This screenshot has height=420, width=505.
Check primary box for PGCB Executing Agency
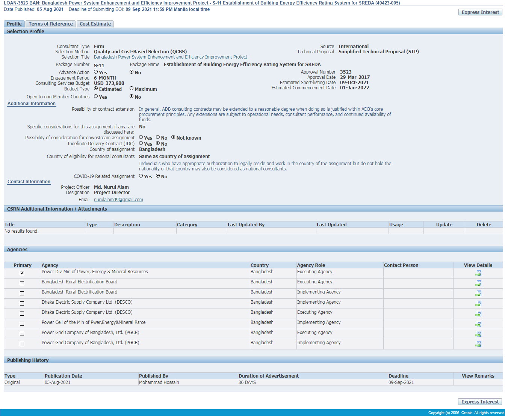pyautogui.click(x=22, y=334)
